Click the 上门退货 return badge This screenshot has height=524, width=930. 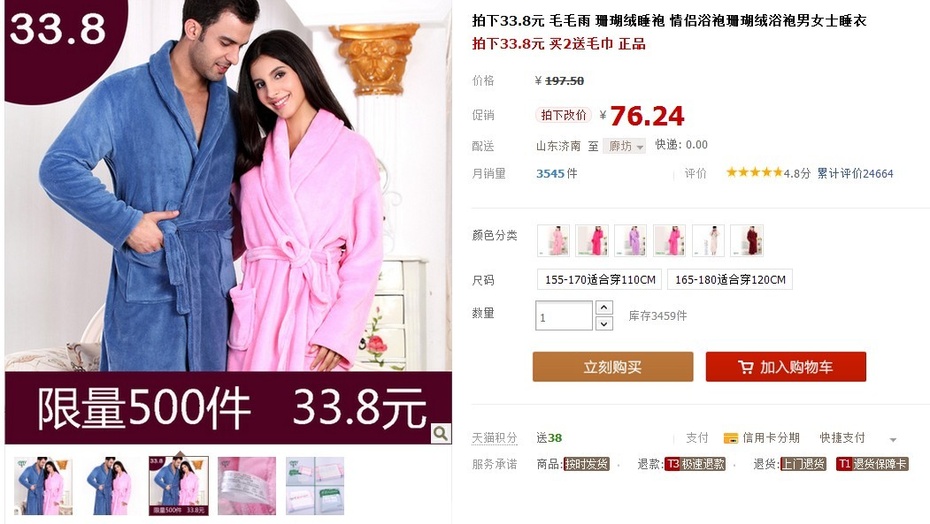coord(803,464)
